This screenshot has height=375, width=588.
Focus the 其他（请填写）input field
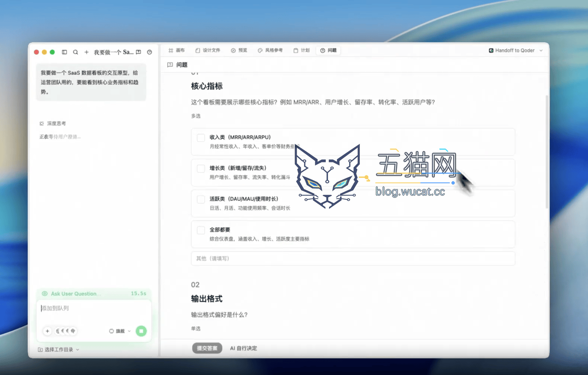(x=353, y=258)
